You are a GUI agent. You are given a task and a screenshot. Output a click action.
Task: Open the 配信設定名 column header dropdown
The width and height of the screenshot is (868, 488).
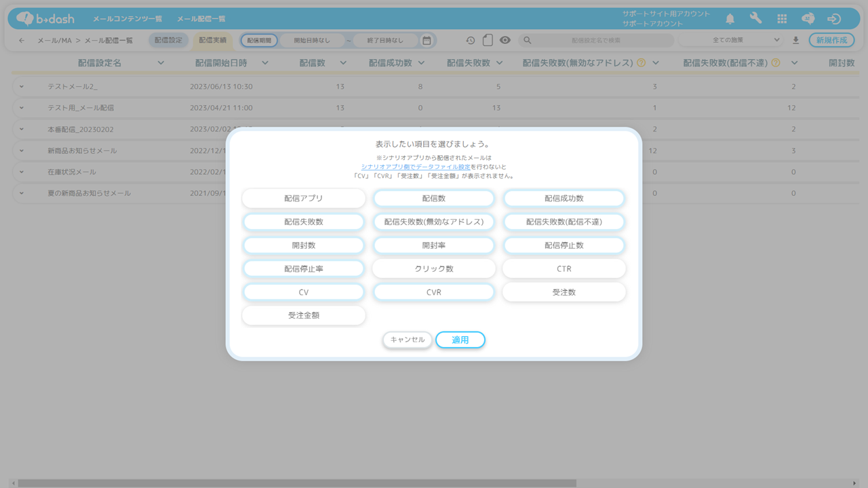point(161,63)
